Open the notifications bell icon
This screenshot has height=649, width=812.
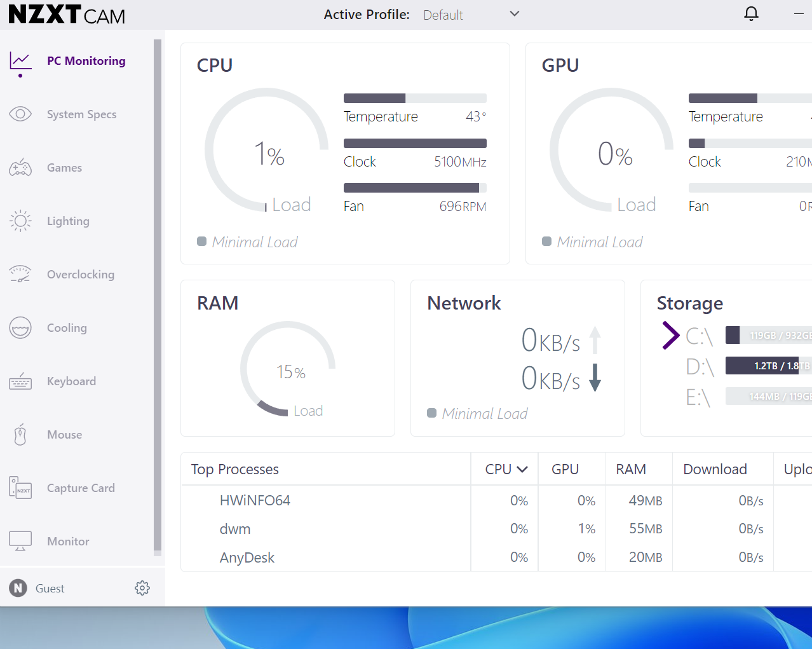tap(751, 14)
